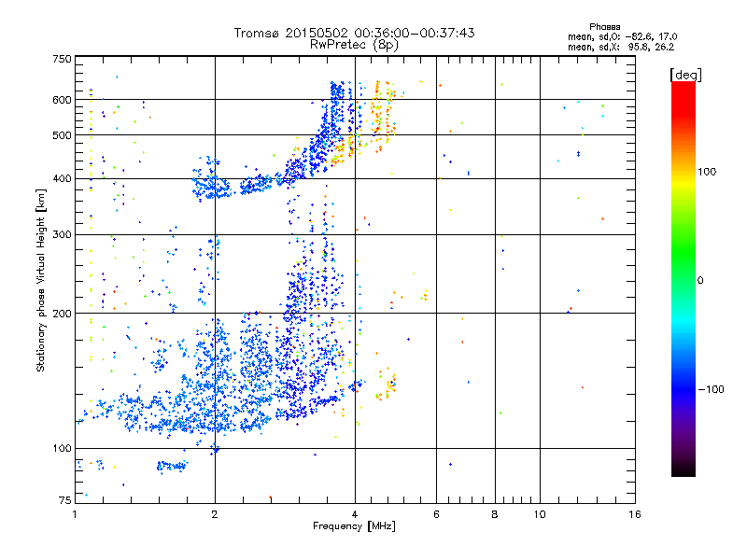The height and width of the screenshot is (560, 747).
Task: Click the y-axis tick label '300'
Action: [62, 234]
